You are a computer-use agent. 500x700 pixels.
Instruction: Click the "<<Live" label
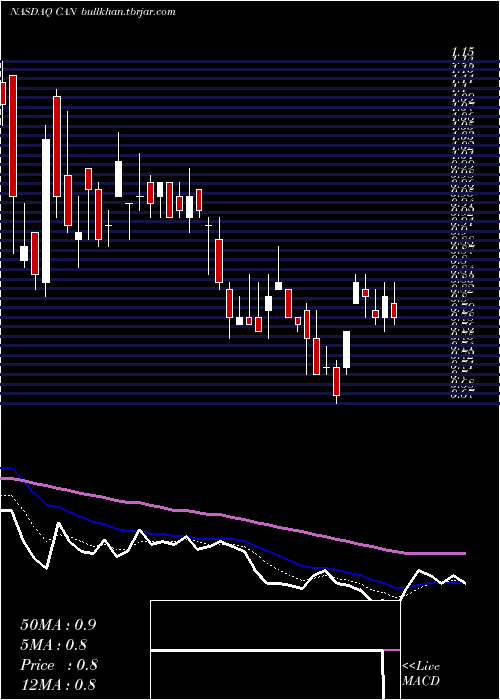coord(421,667)
